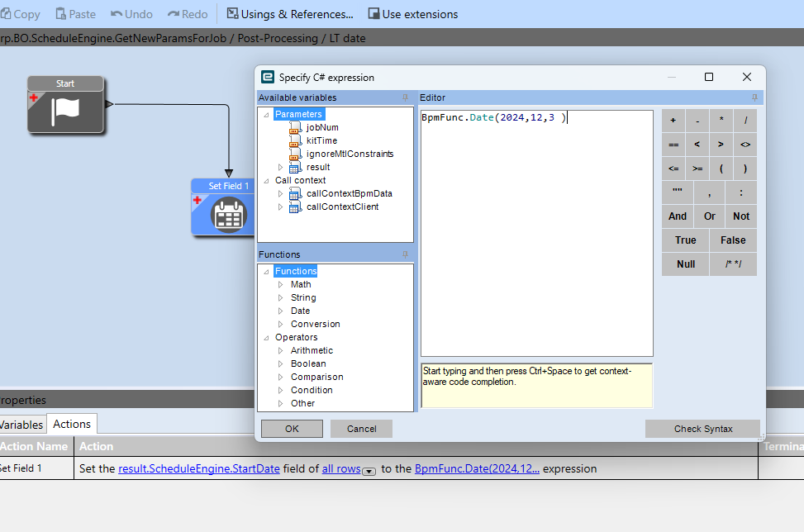Click the Paste toolbar button
804x532 pixels.
76,14
